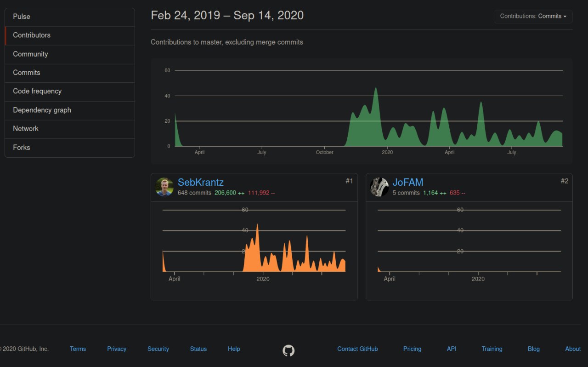Image resolution: width=588 pixels, height=367 pixels.
Task: Open the API footer link
Action: (x=452, y=349)
